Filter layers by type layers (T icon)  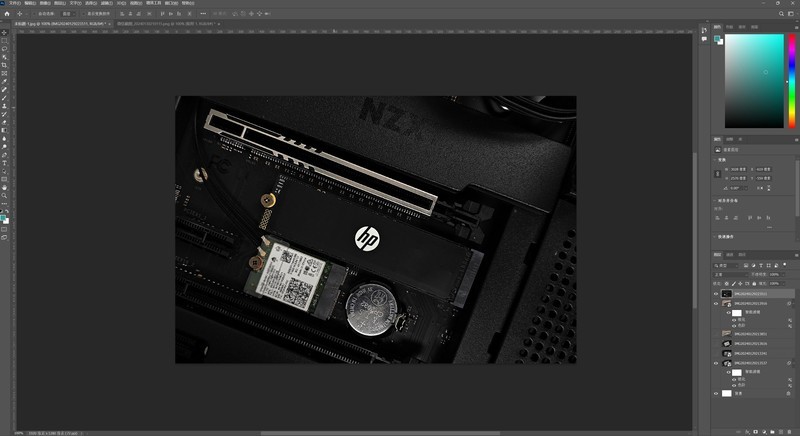point(761,265)
